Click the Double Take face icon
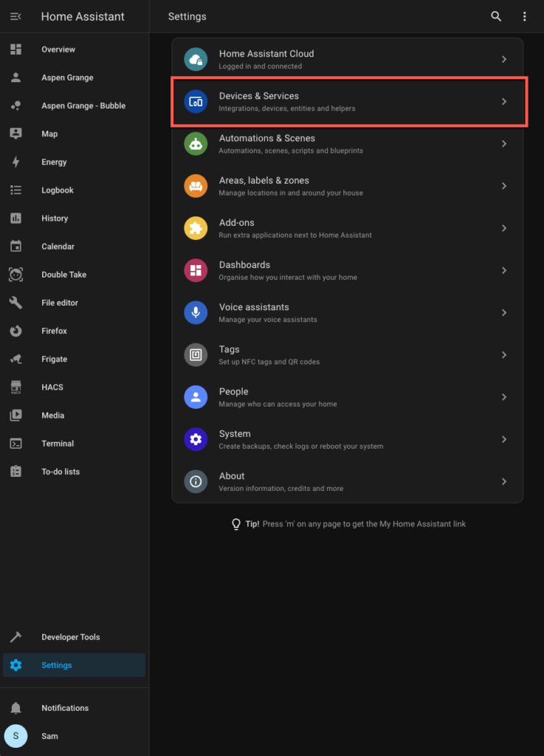Screen dimensions: 544x756 [x=16, y=275]
